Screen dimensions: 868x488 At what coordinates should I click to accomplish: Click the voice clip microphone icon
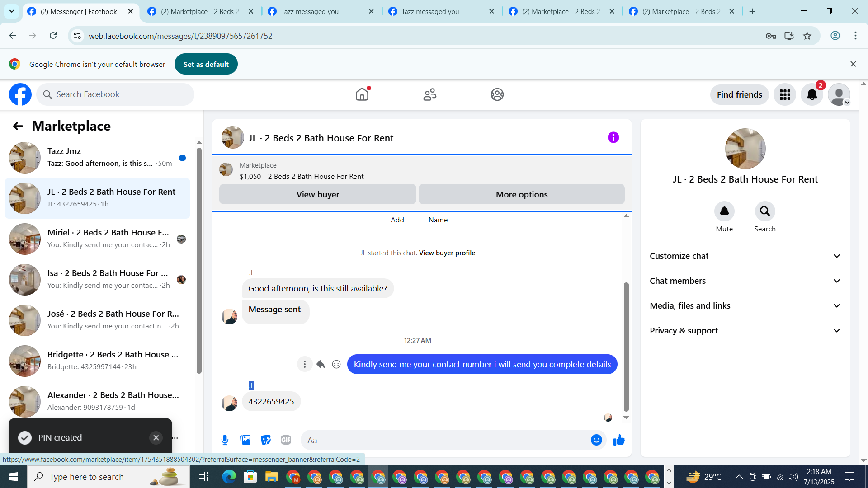[225, 440]
